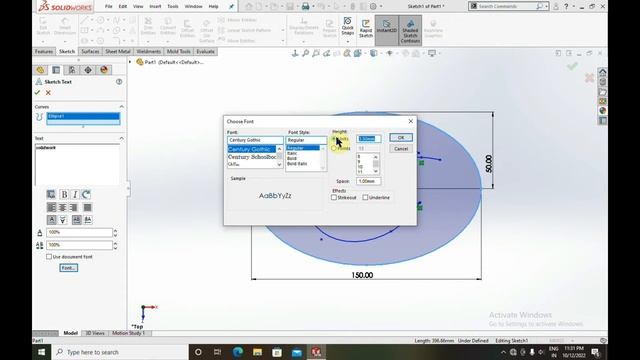
Task: Click the font height value field
Action: (369, 139)
